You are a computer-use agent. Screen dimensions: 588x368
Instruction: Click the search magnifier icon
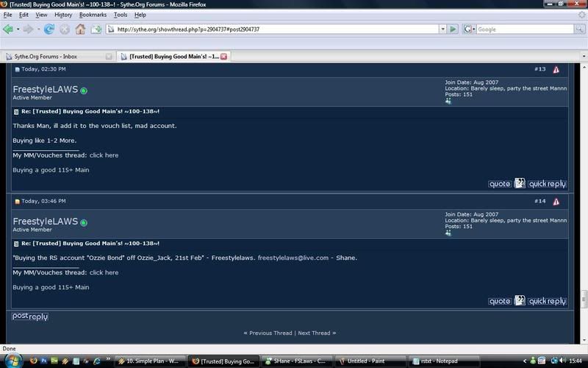579,29
